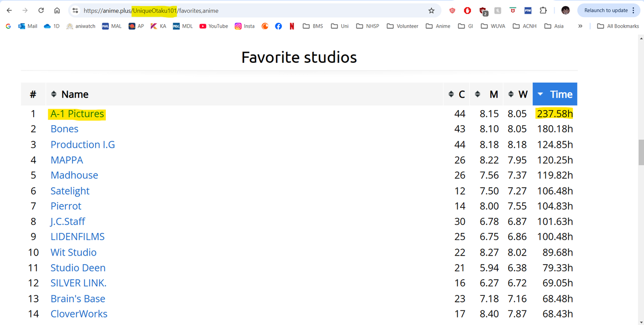Toggle sort on the Time column
Image resolution: width=644 pixels, height=325 pixels.
tap(555, 94)
